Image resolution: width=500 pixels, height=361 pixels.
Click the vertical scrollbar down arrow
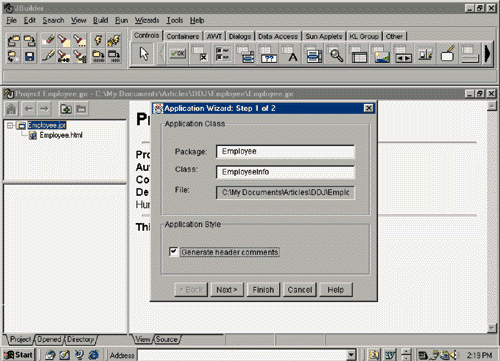coord(492,328)
